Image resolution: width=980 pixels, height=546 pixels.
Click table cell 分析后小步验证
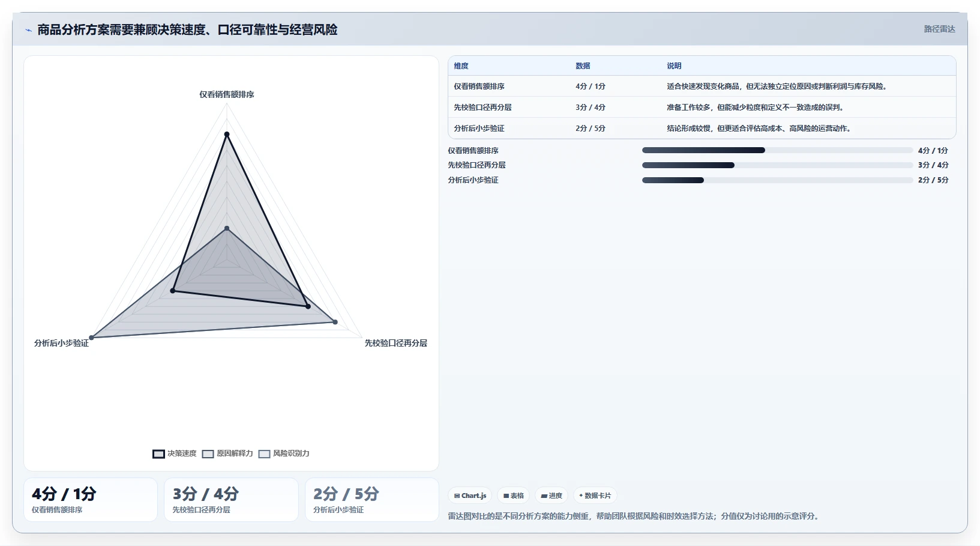[479, 129]
